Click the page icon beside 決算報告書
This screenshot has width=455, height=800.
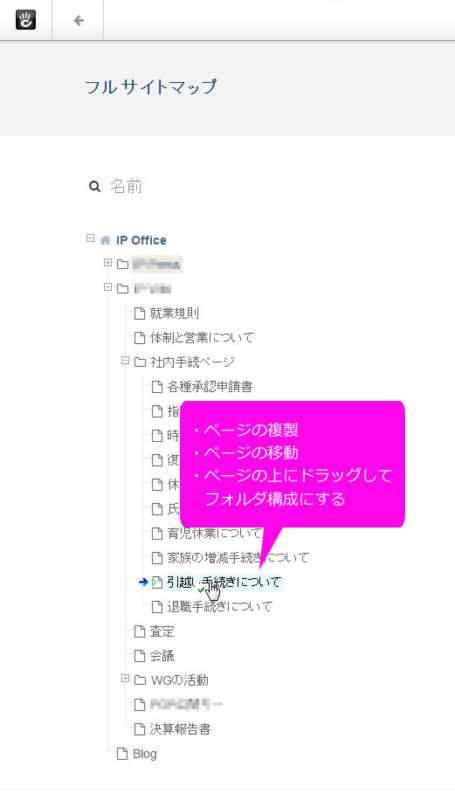pyautogui.click(x=139, y=729)
